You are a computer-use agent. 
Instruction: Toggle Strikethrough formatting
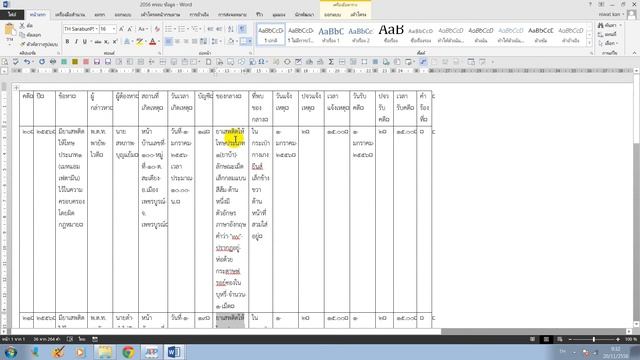pyautogui.click(x=98, y=42)
